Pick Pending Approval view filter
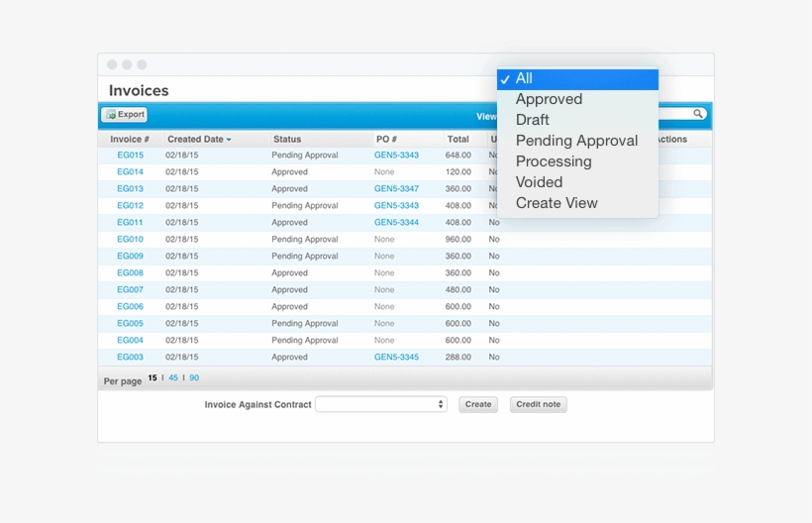 (x=576, y=141)
